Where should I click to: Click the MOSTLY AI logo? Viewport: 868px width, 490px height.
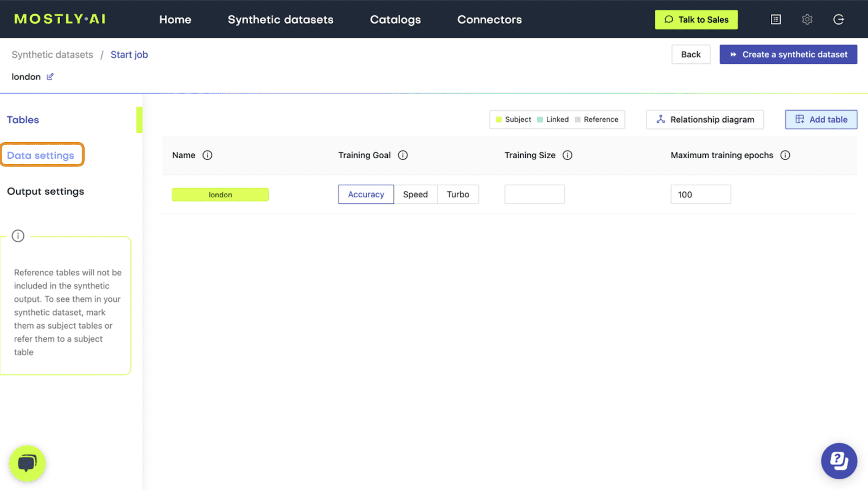pos(60,19)
